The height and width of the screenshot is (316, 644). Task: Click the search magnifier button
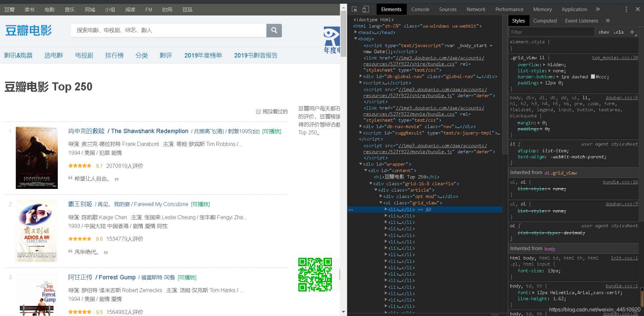(274, 31)
